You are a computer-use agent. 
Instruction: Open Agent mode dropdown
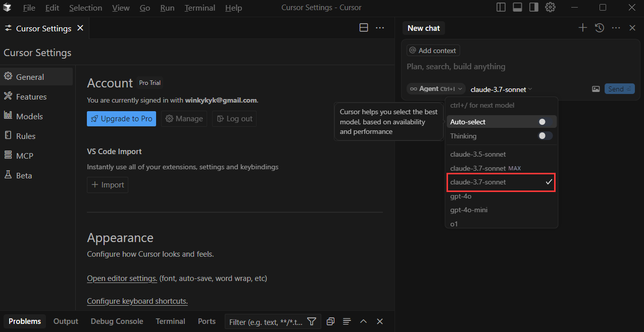(436, 89)
